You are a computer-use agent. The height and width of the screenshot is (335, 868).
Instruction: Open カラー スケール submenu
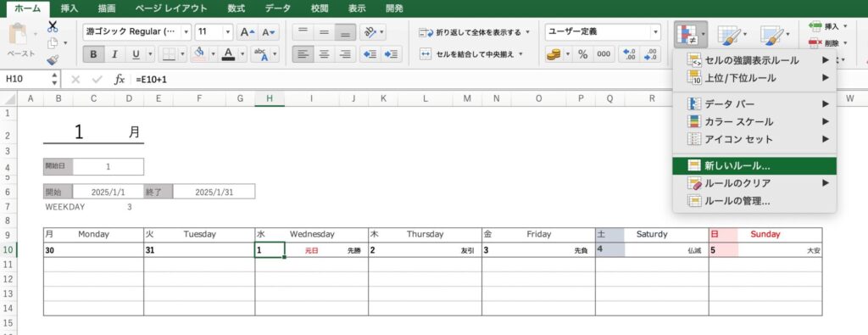pos(754,121)
